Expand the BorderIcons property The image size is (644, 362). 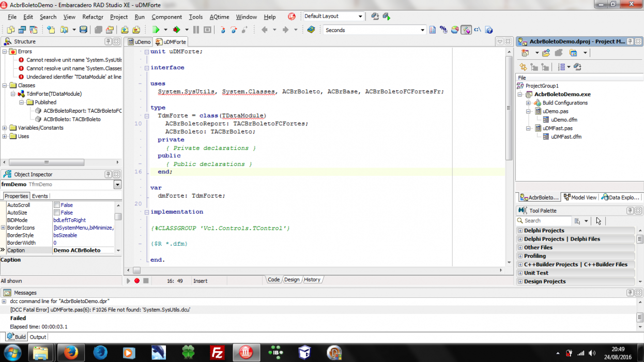3,228
